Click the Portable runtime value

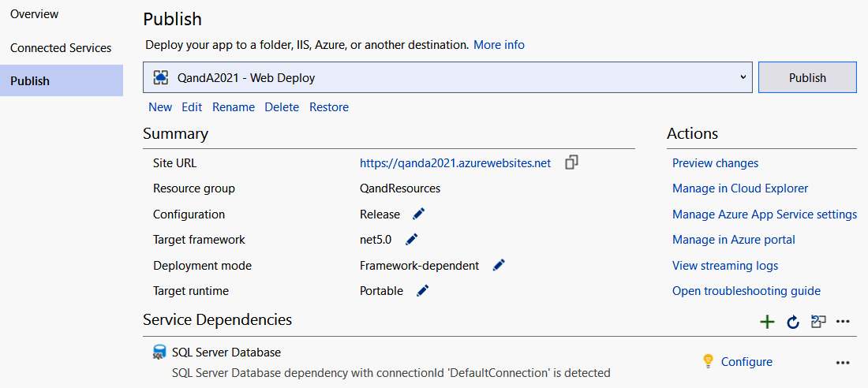pos(381,291)
